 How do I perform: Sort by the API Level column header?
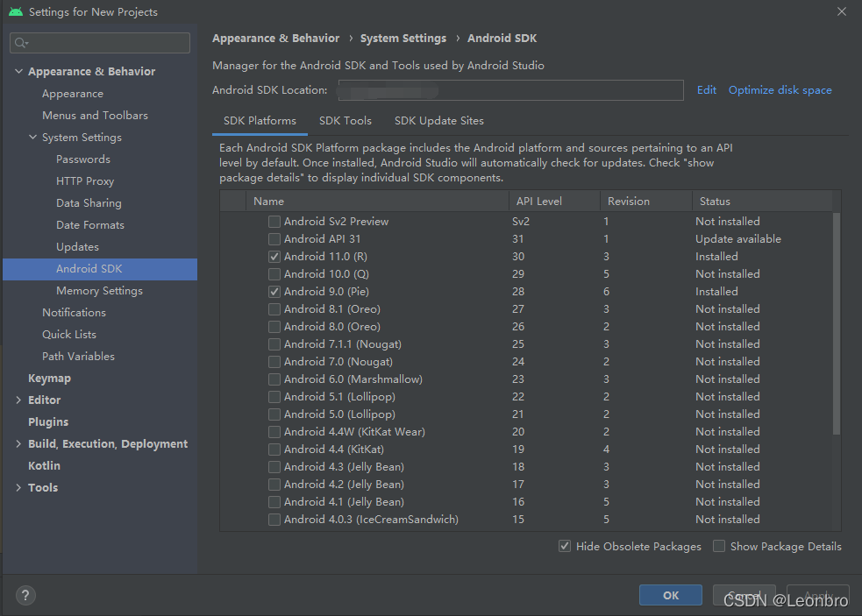click(x=555, y=202)
